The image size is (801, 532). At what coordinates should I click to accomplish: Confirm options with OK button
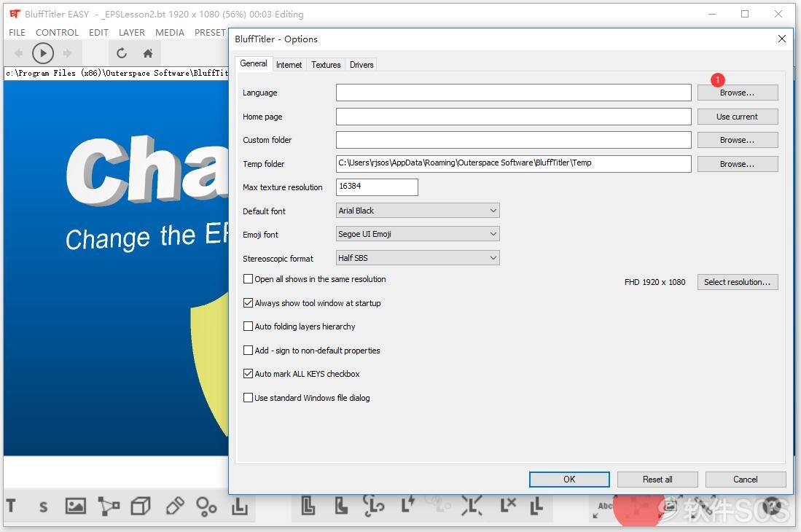(569, 480)
